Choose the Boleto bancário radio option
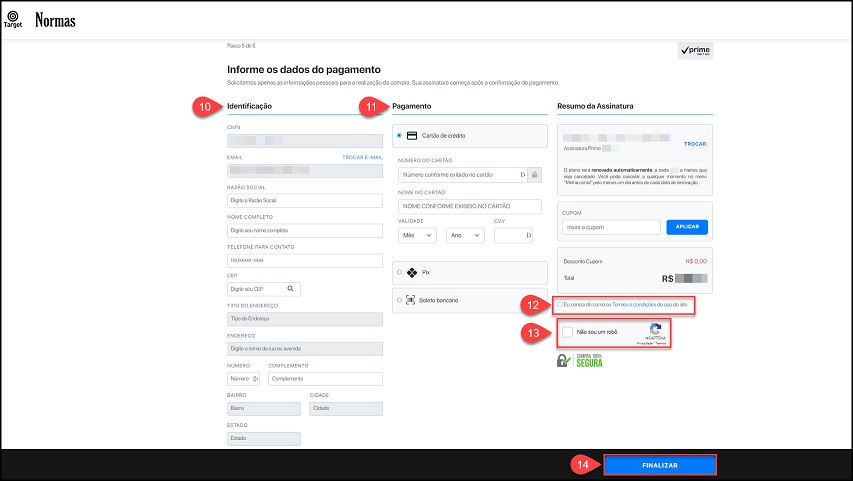 [x=400, y=299]
